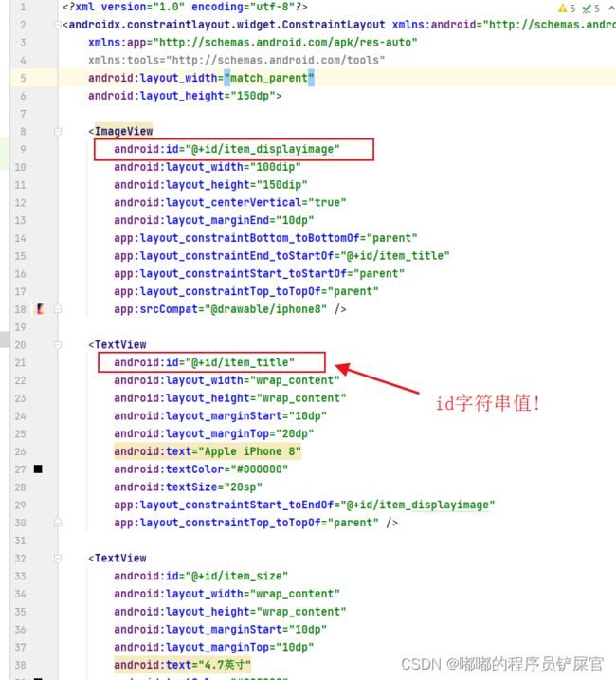Viewport: 616px width, 680px height.
Task: Click the constraintStart_toStartOf="parent" line
Action: [260, 274]
